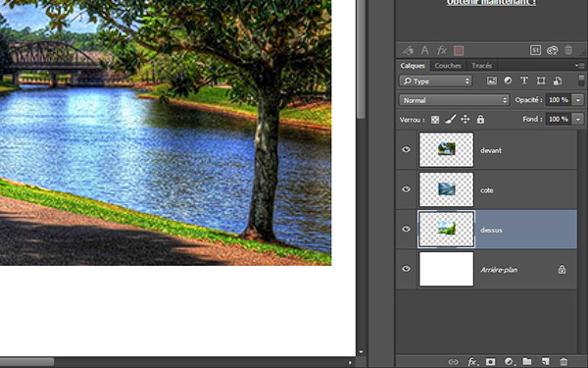This screenshot has width=588, height=368.
Task: Click the Libraries panel trash icon
Action: click(x=568, y=50)
